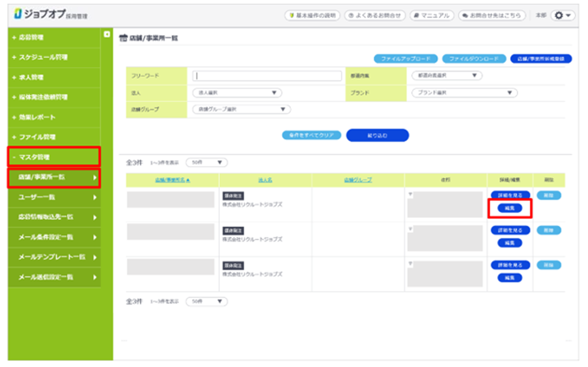
Task: Open よくあるお問合せ FAQ button
Action: (374, 16)
